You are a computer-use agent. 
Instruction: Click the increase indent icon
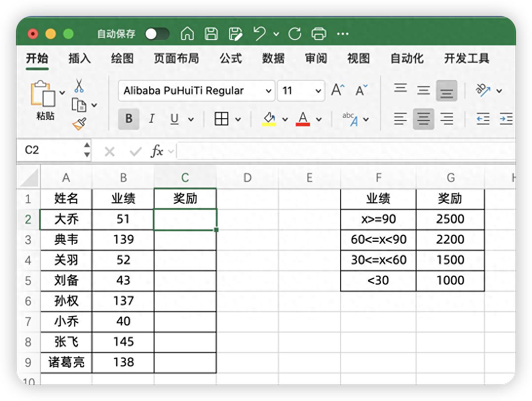click(x=506, y=119)
